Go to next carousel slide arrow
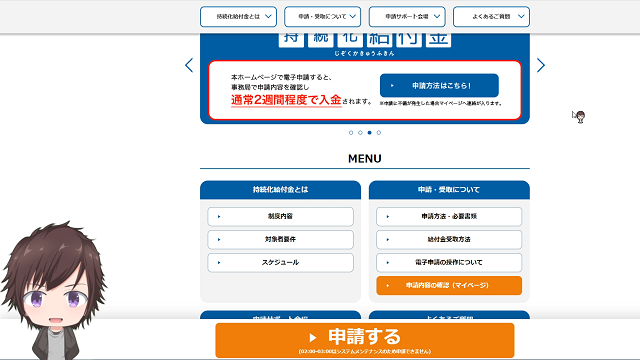The image size is (640, 360). tap(541, 65)
